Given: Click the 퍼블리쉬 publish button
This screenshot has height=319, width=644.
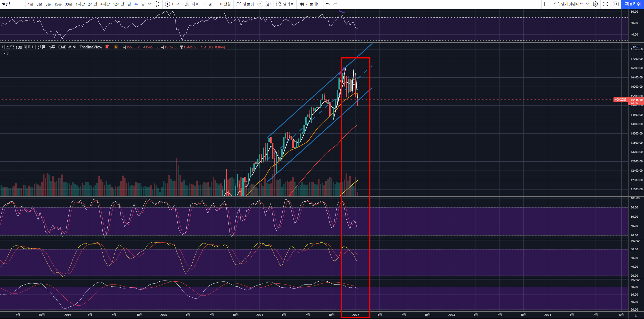Looking at the screenshot, I should click(x=633, y=4).
